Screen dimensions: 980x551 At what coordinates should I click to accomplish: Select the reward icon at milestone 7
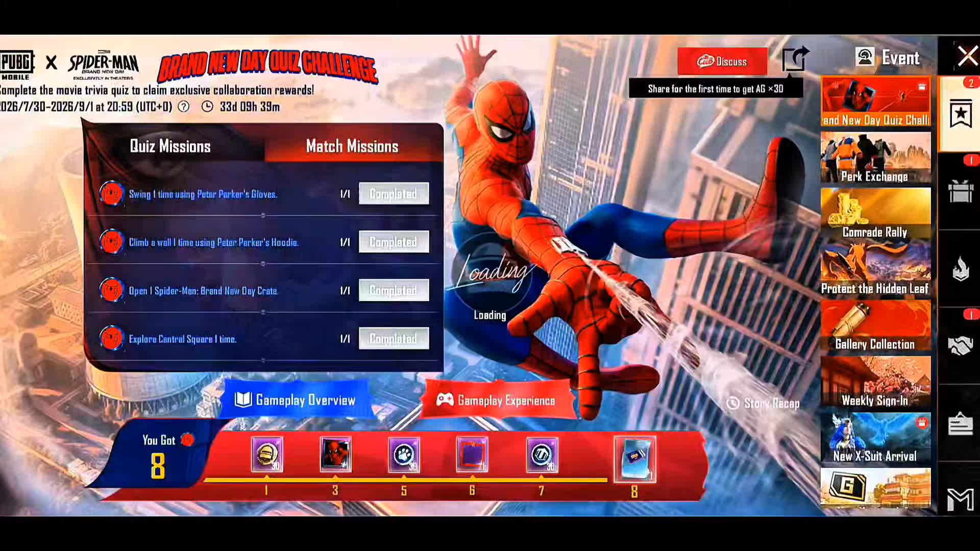pyautogui.click(x=542, y=455)
